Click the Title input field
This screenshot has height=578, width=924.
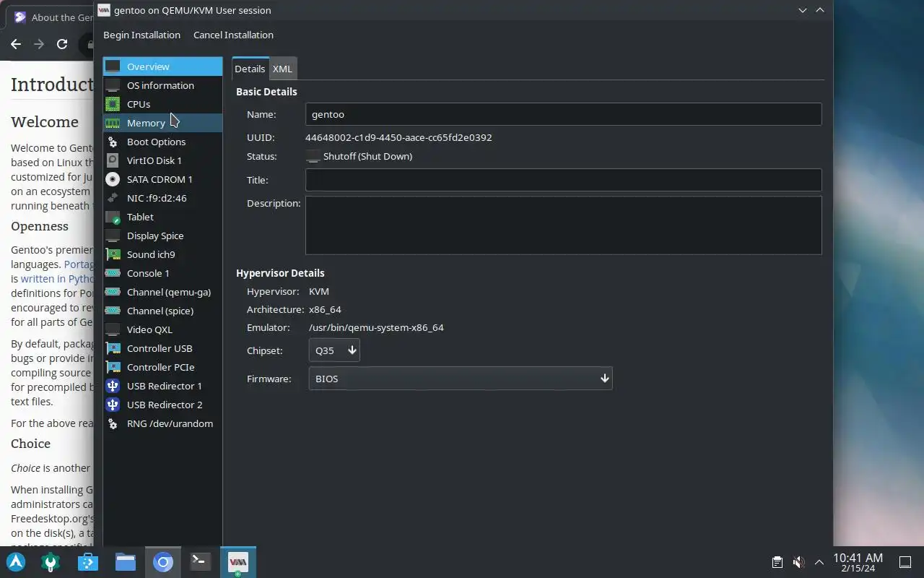point(563,180)
